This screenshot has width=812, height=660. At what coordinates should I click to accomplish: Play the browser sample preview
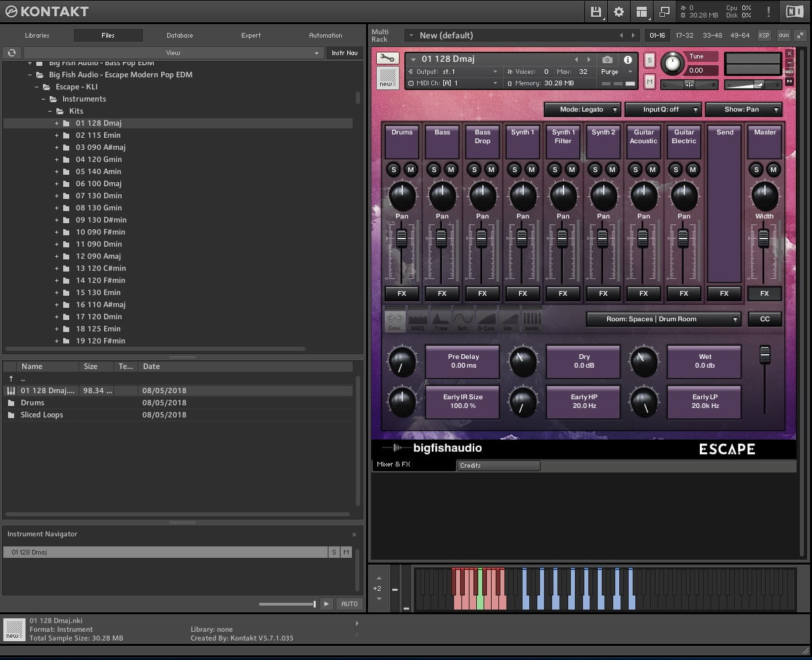pyautogui.click(x=326, y=604)
